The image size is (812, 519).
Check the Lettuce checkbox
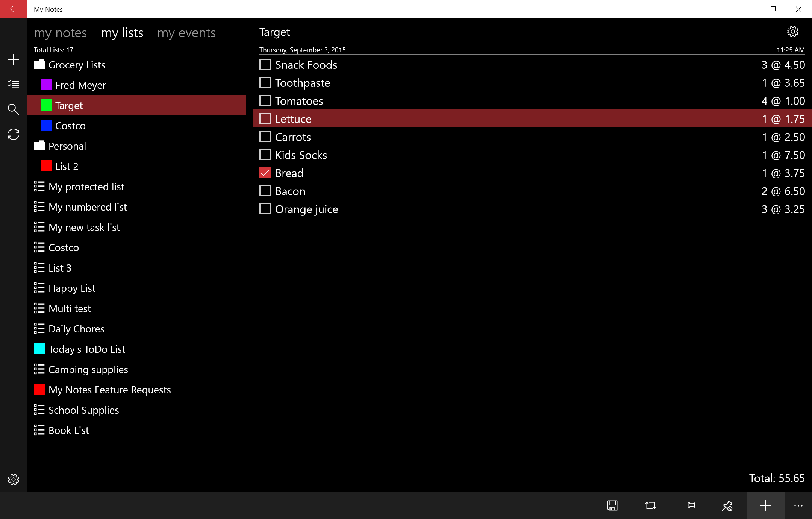pos(265,118)
